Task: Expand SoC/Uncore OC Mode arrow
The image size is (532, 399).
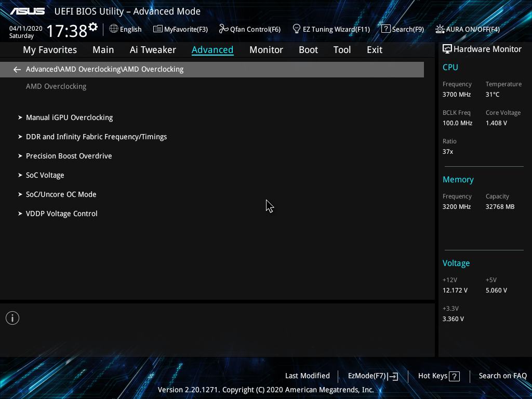Action: (20, 194)
